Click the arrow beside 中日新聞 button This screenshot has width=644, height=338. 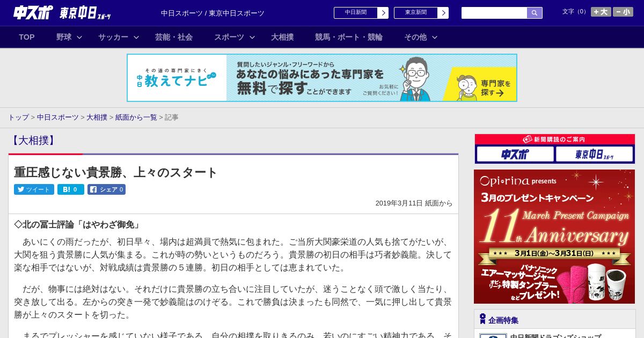[383, 13]
